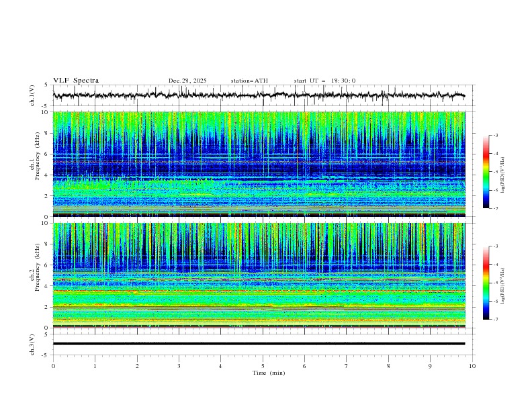This screenshot has width=532, height=411.
Task: Click the ch.1 spectrogram panel
Action: pyautogui.click(x=259, y=164)
